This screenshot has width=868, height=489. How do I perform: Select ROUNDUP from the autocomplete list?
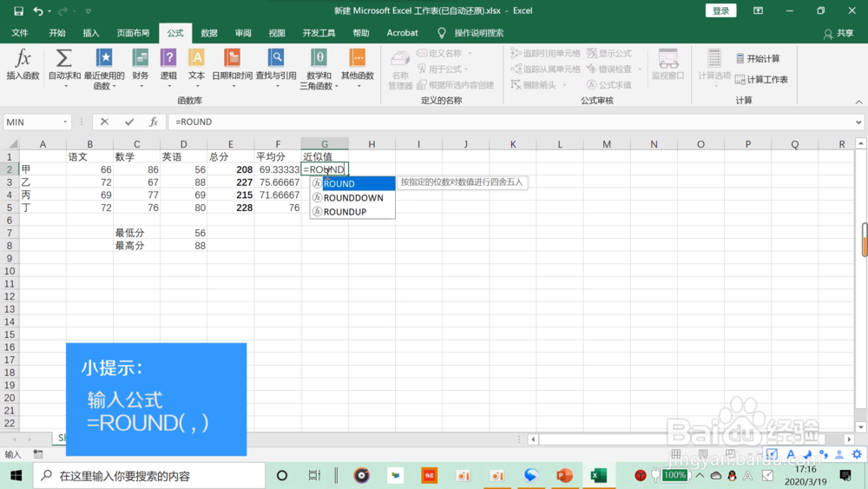coord(352,212)
